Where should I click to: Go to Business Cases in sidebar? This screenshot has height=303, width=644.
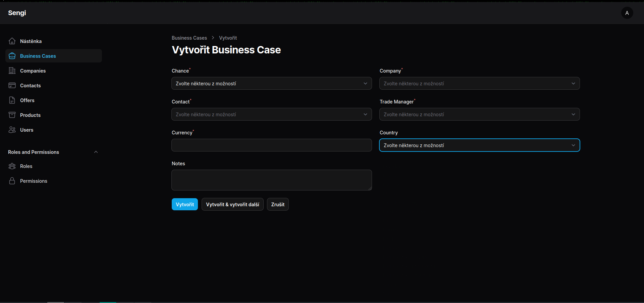coord(54,56)
